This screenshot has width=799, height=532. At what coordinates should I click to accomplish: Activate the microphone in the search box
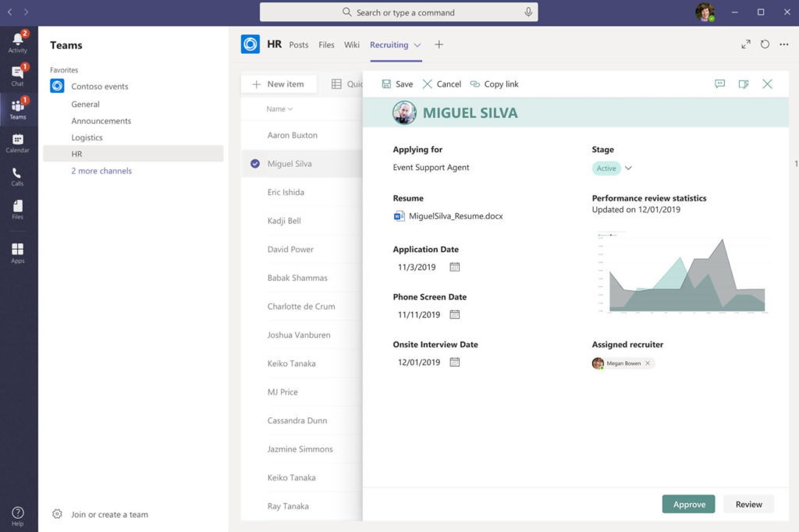click(x=528, y=12)
